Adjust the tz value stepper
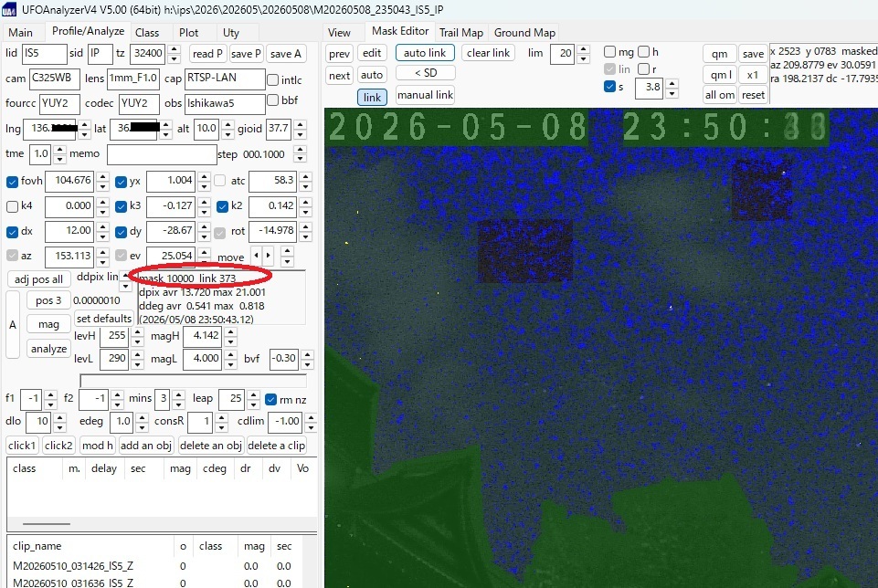This screenshot has width=878, height=588. (x=175, y=54)
